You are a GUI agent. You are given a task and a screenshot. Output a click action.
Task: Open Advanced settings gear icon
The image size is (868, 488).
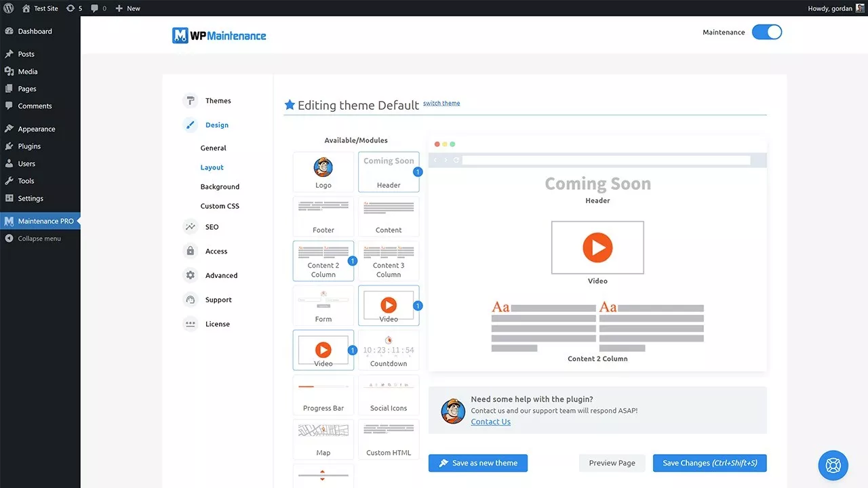pyautogui.click(x=191, y=276)
